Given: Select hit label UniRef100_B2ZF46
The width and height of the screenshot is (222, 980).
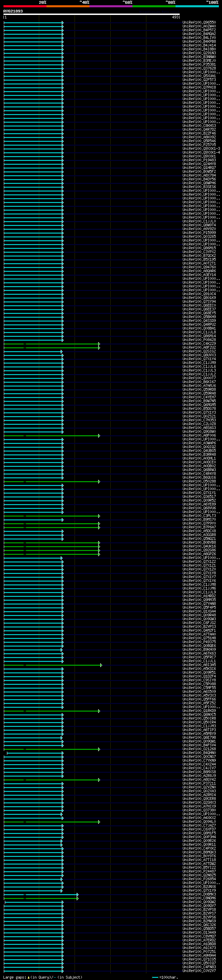Looking at the screenshot, I should click(x=199, y=133).
